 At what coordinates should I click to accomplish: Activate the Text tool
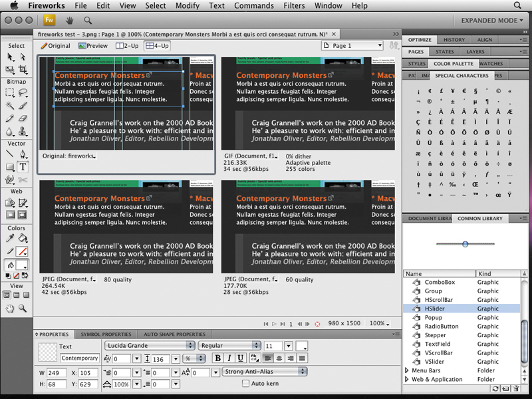pyautogui.click(x=23, y=167)
